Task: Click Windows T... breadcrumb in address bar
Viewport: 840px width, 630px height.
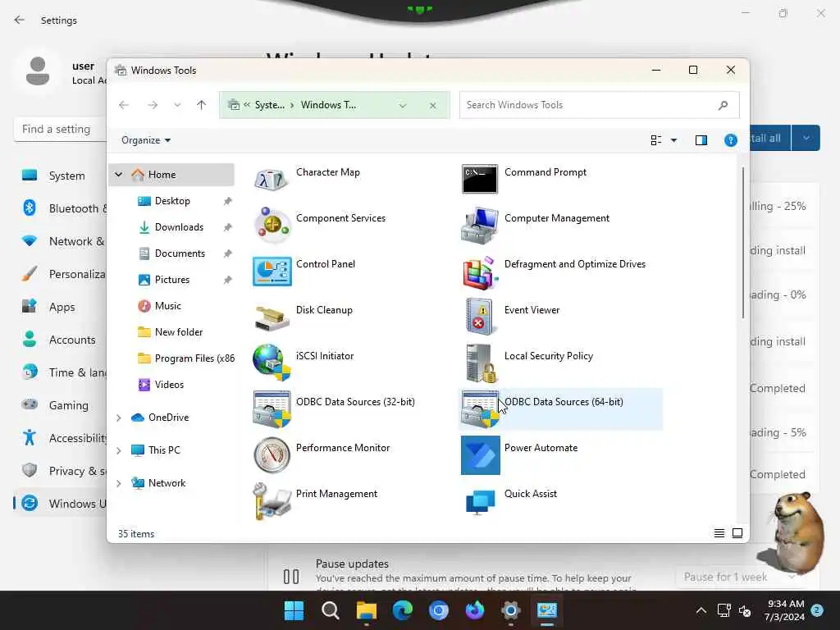Action: click(x=328, y=105)
